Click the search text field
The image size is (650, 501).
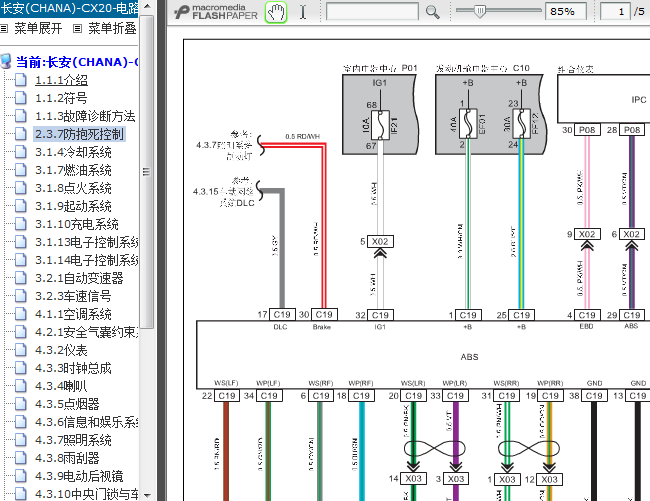[372, 12]
